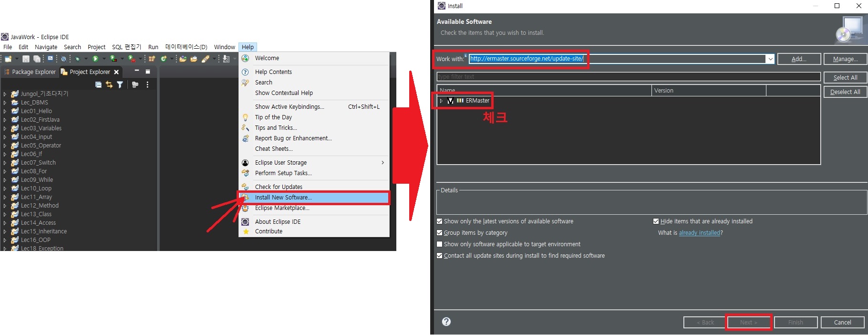Screen dimensions: 868x335
Task: Click the type filter text field
Action: pyautogui.click(x=629, y=77)
